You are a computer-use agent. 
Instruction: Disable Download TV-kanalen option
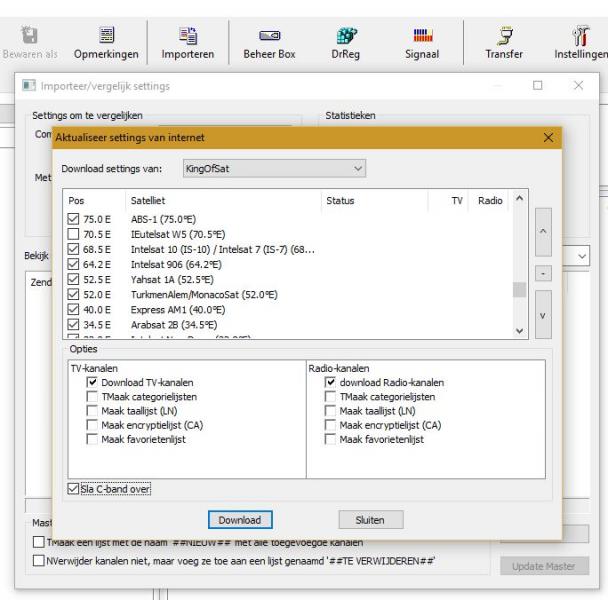point(93,382)
